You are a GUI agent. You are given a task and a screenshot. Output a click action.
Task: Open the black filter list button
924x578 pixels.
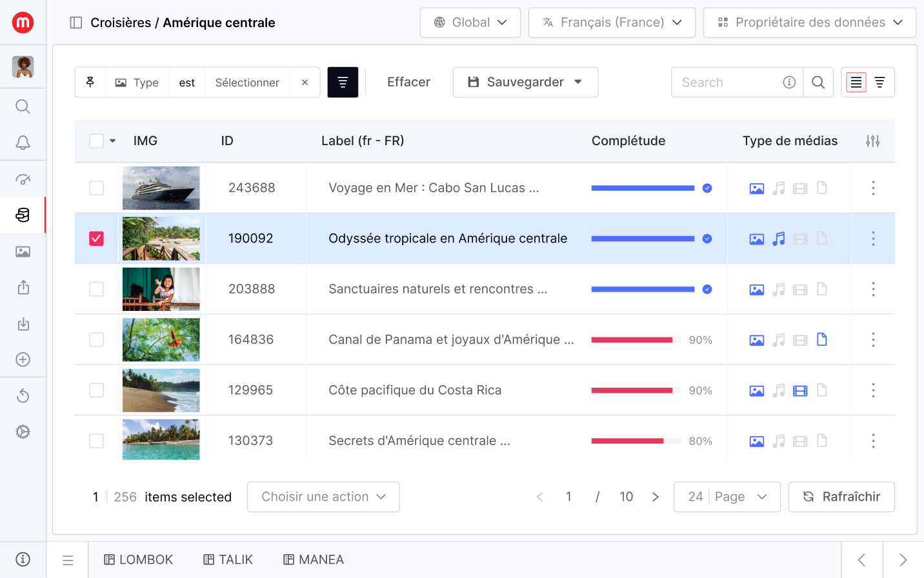pyautogui.click(x=343, y=83)
